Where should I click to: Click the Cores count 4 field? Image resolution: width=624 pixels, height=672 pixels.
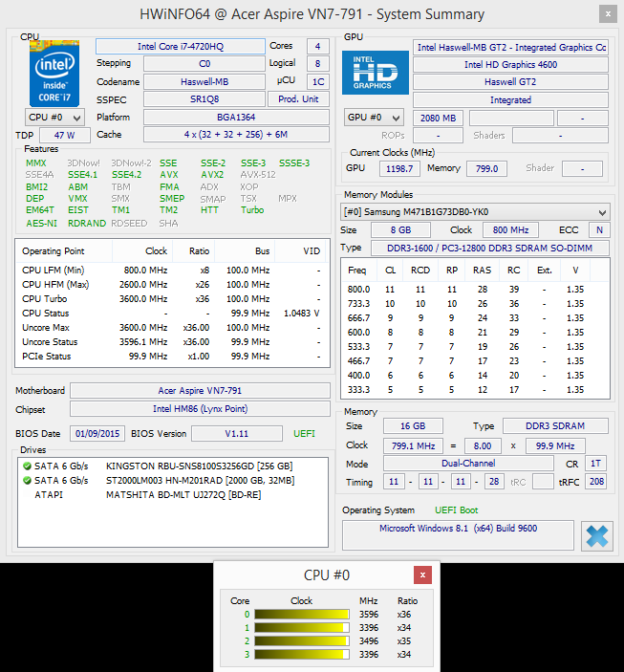[317, 46]
